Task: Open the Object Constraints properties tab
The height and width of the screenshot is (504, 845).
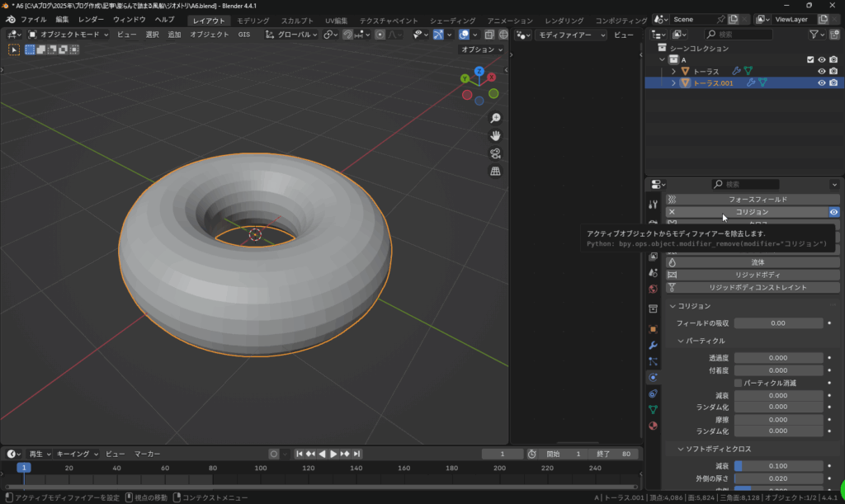Action: [654, 393]
